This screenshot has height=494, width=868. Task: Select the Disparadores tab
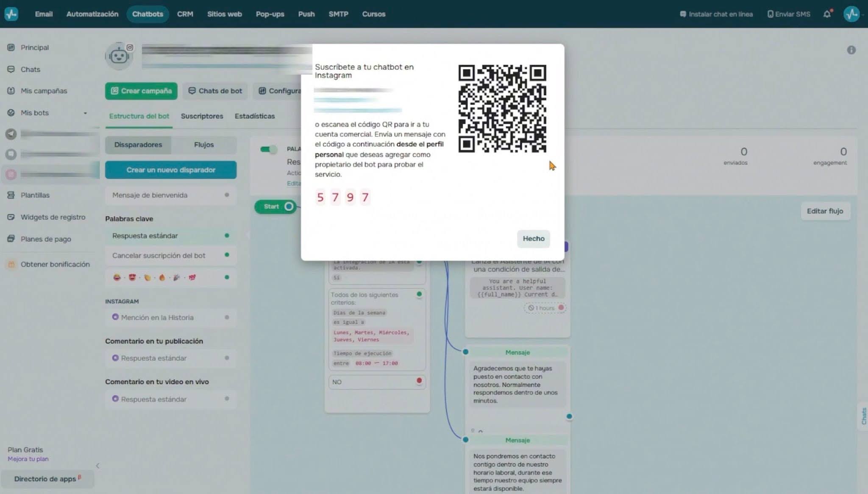138,145
